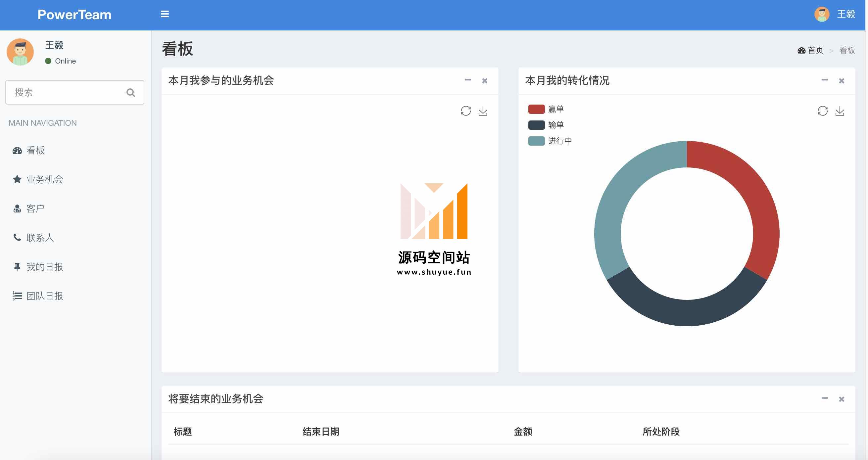Image resolution: width=868 pixels, height=460 pixels.
Task: Click the dark 输单 donut segment
Action: pyautogui.click(x=687, y=312)
